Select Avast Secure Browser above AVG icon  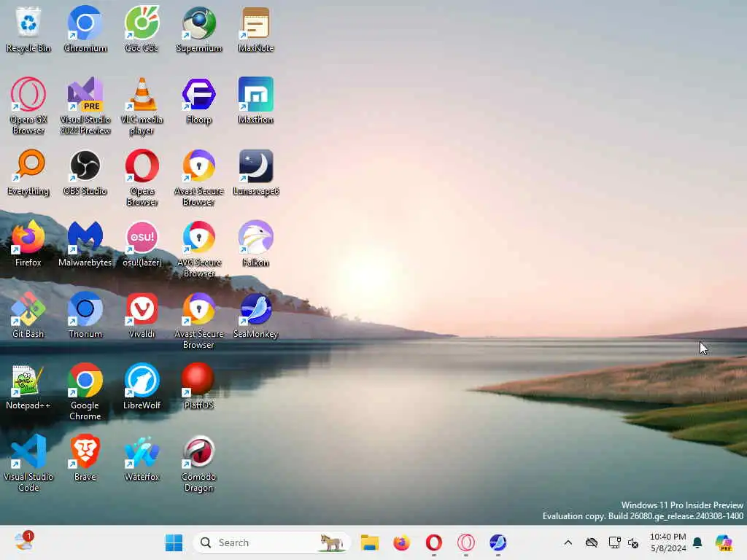click(199, 178)
